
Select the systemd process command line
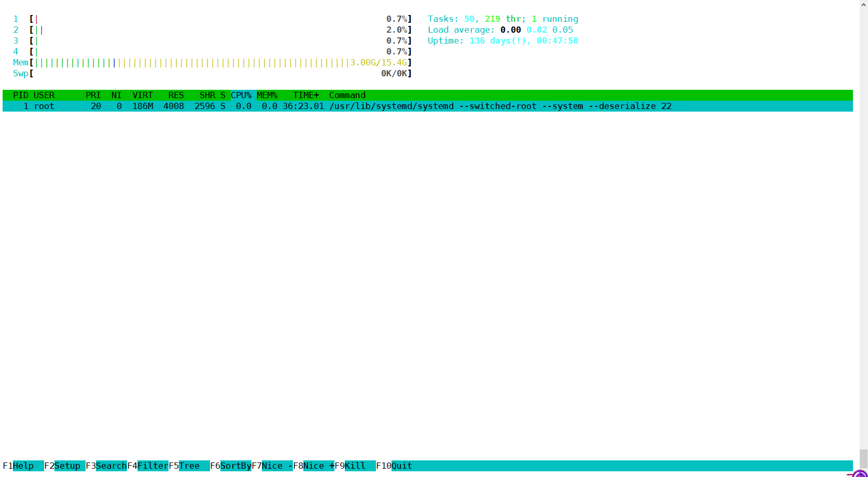click(x=500, y=106)
